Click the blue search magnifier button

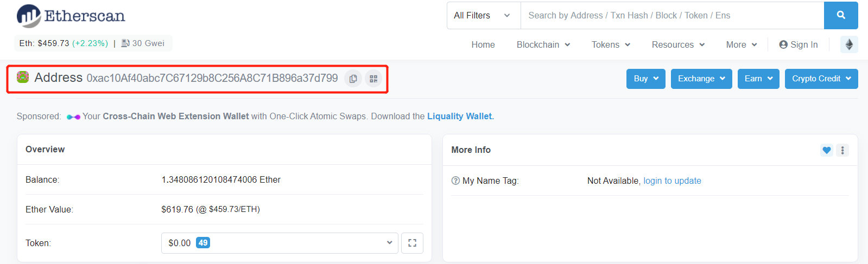click(841, 15)
